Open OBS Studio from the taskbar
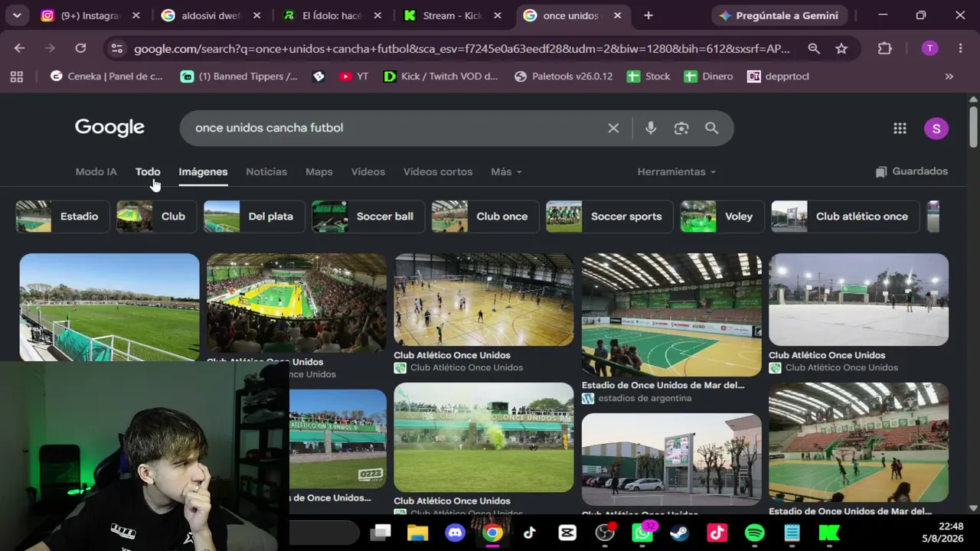 click(605, 532)
